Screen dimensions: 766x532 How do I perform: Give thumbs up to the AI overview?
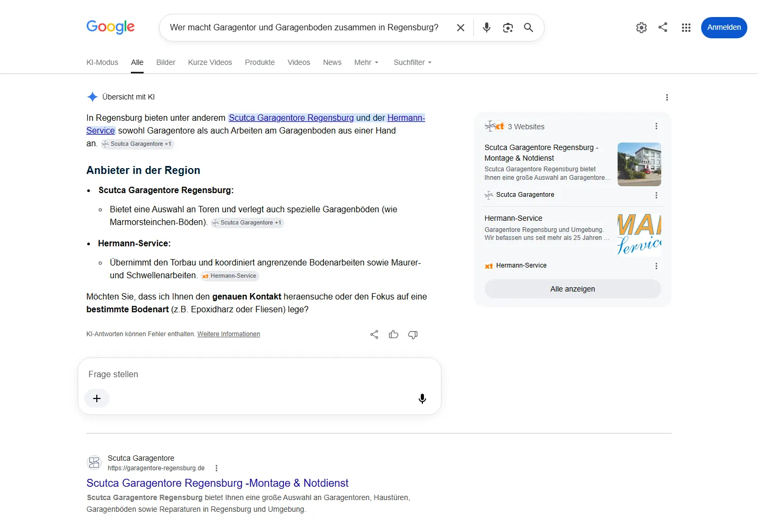(x=394, y=335)
